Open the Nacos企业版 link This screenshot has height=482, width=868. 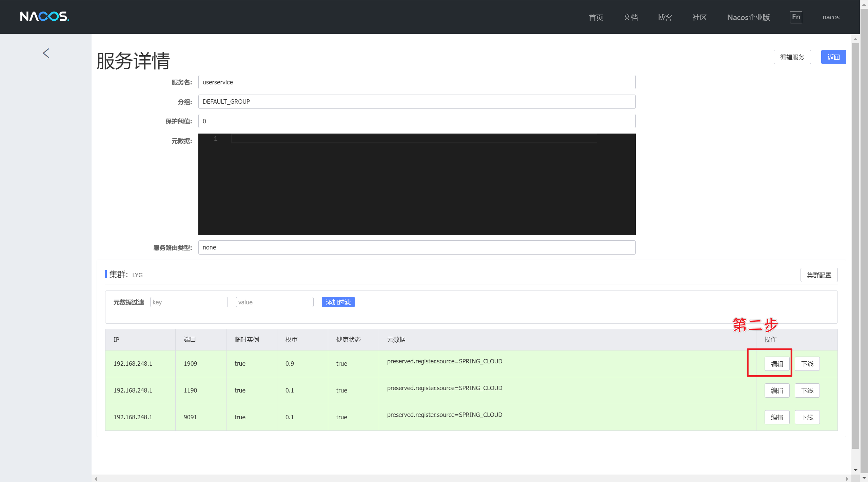point(748,17)
